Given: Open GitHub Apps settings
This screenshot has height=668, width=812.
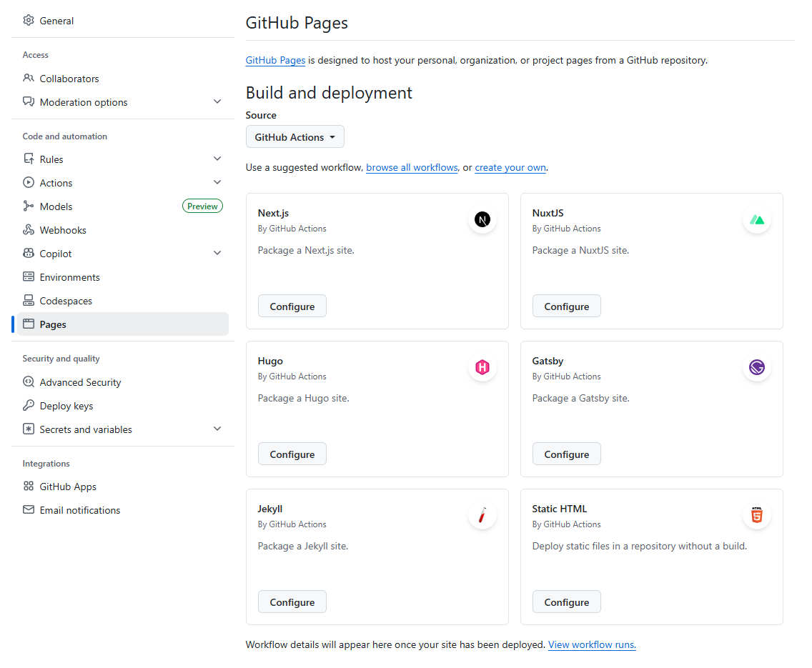Looking at the screenshot, I should [x=123, y=487].
